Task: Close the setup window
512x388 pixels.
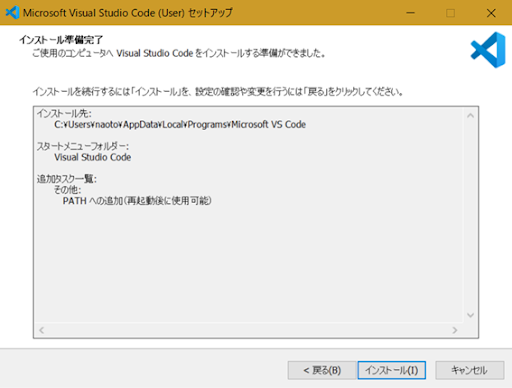Action: [491, 13]
